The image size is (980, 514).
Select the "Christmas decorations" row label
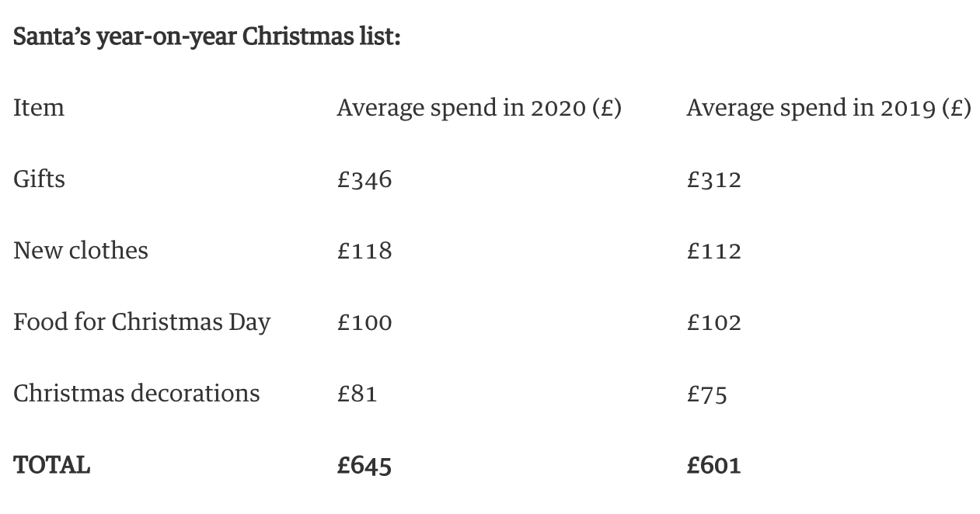pos(137,394)
